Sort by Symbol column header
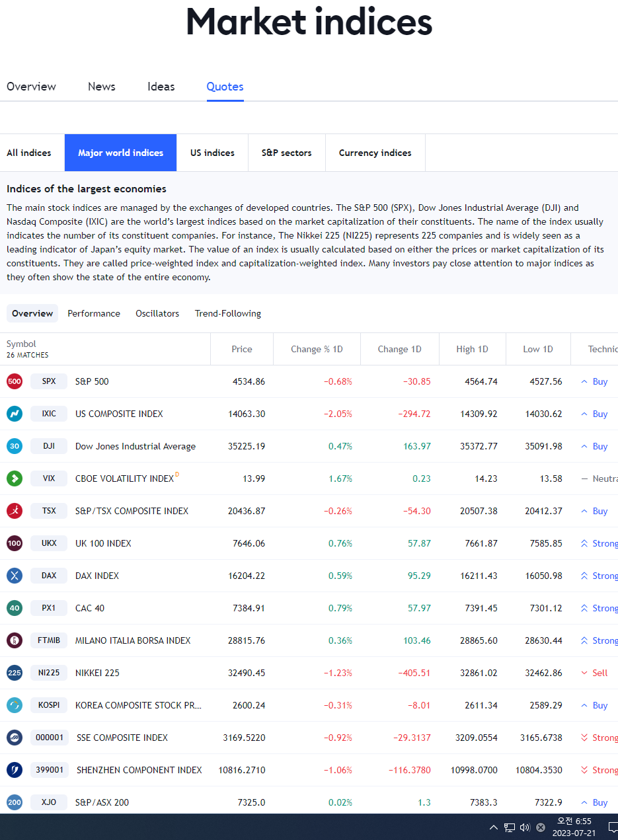618x840 pixels. coord(21,344)
